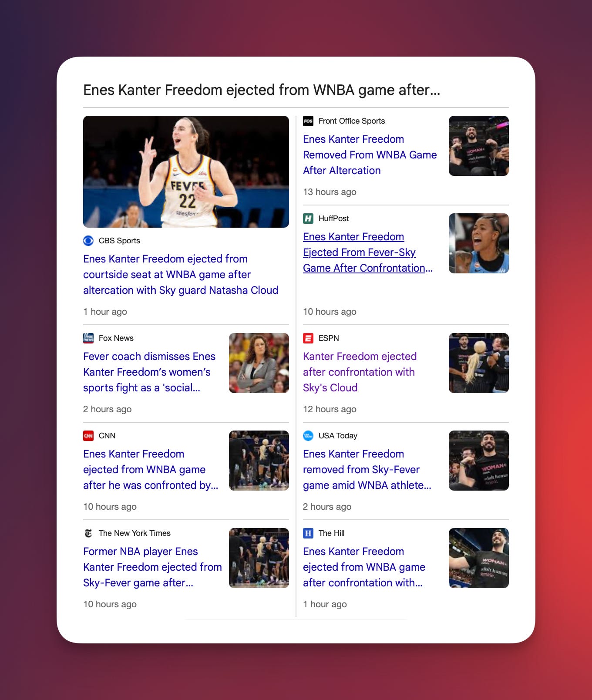Open USA Today 'removed from Sky-Fever game' headline
Viewport: 592px width, 700px height.
pos(367,470)
